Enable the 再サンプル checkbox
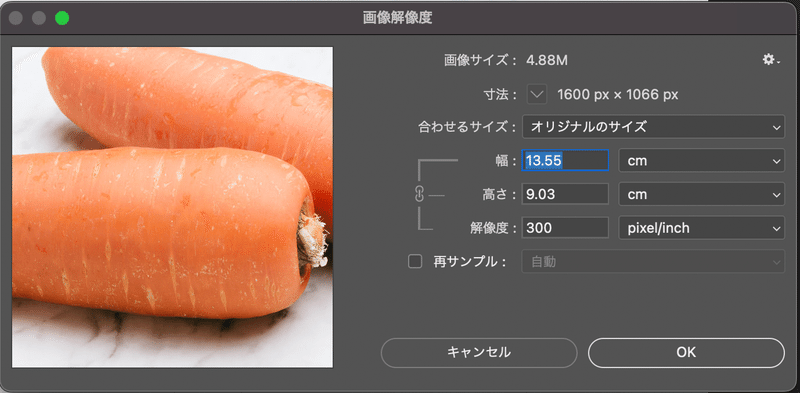 [415, 262]
